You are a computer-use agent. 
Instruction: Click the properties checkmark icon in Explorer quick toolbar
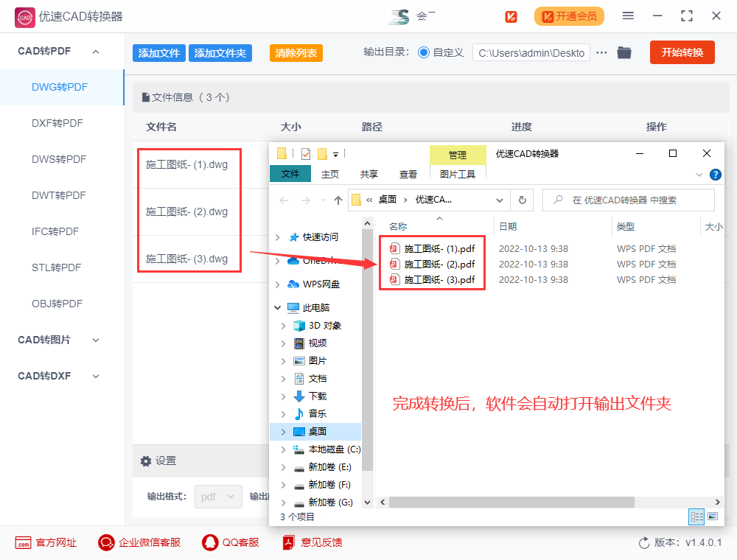pyautogui.click(x=306, y=153)
